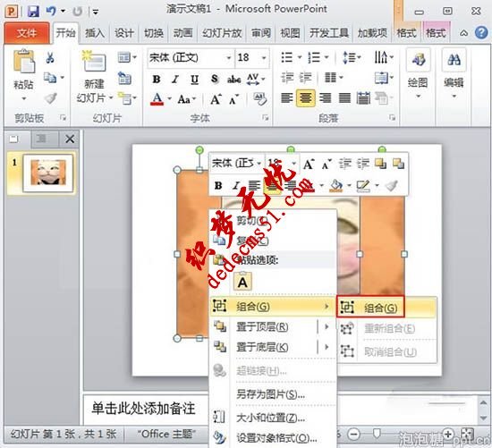Close the slides pane with the X
The image size is (492, 448).
70,139
